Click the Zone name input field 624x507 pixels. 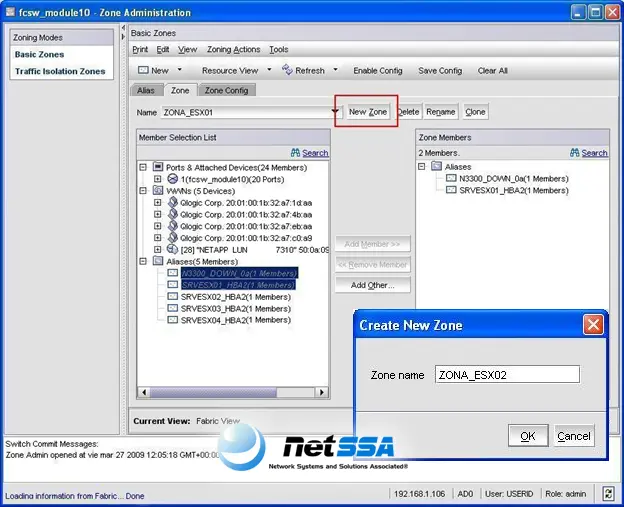tap(507, 374)
